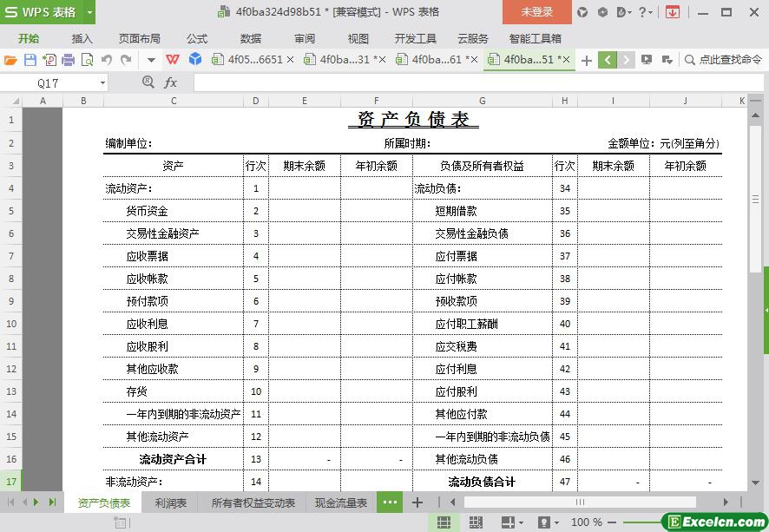The height and width of the screenshot is (532, 769).
Task: Click the Save icon in quick toolbar
Action: click(x=30, y=60)
